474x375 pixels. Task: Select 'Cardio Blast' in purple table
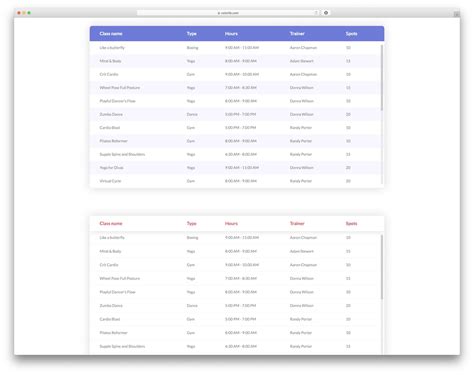coord(110,128)
